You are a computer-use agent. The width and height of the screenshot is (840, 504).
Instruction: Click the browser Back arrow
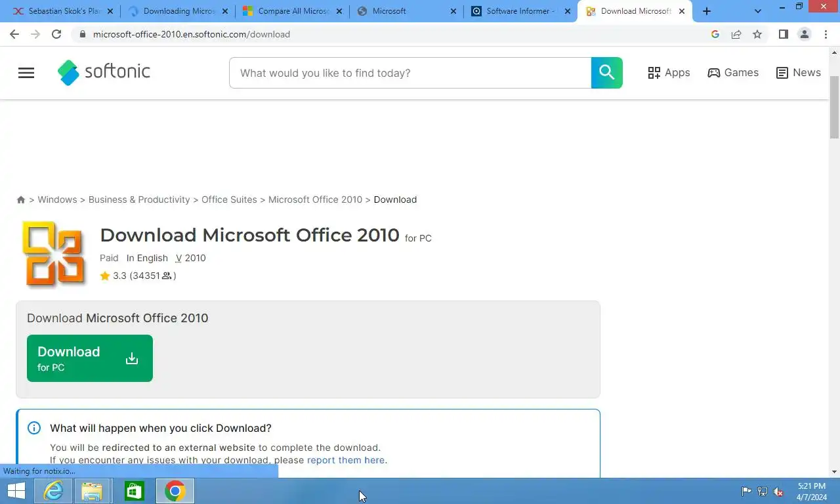coord(14,34)
